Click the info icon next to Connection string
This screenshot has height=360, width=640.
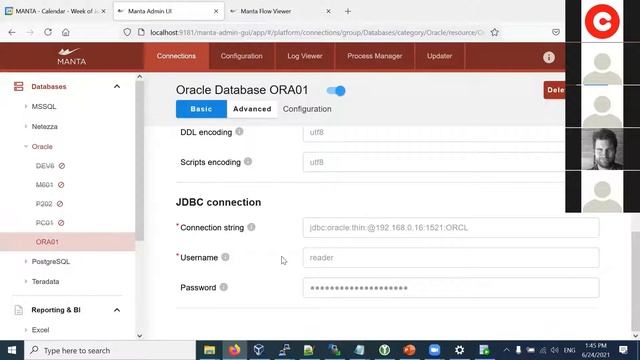click(251, 227)
